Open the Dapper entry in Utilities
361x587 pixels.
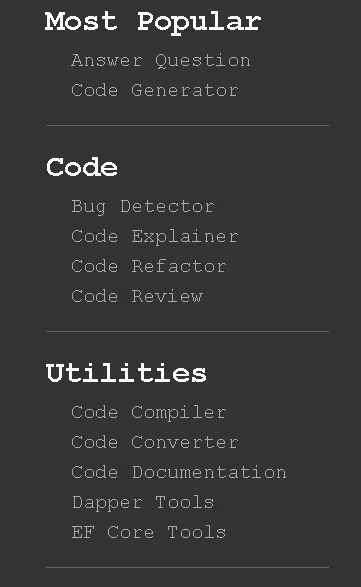pos(143,502)
